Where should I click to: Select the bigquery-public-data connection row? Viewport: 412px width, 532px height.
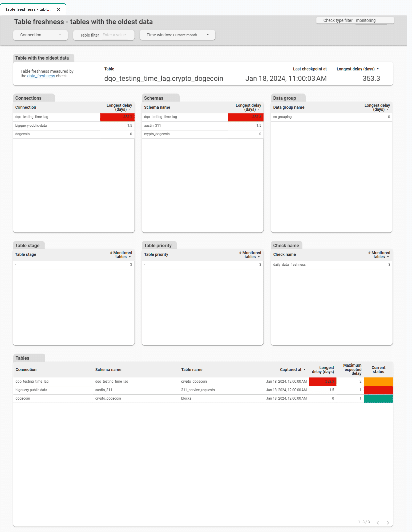tap(31, 125)
